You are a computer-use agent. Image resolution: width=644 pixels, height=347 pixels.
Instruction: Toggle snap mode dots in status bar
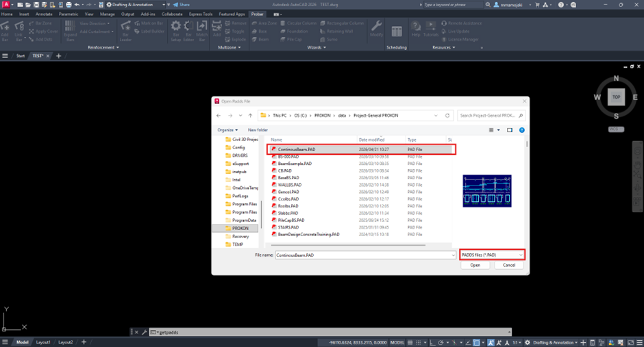click(x=419, y=342)
